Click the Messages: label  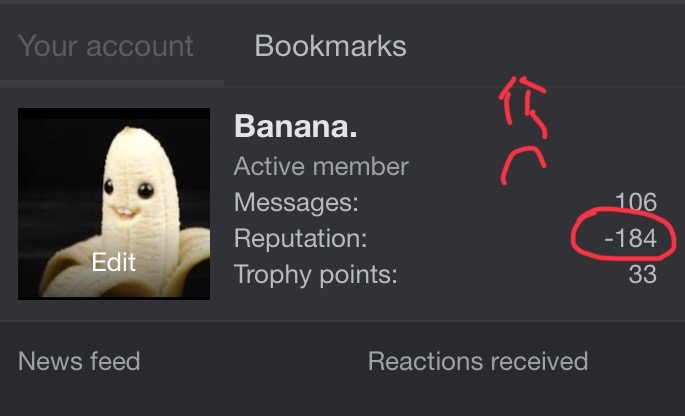[296, 202]
